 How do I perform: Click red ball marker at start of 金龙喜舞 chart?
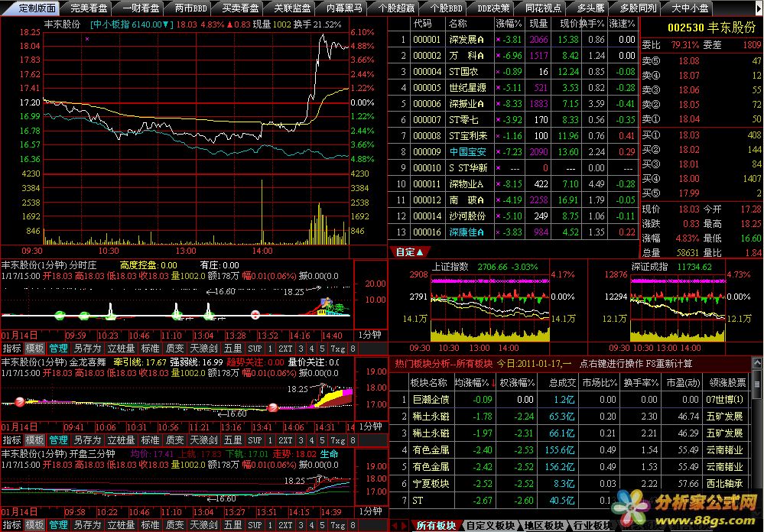pyautogui.click(x=19, y=402)
